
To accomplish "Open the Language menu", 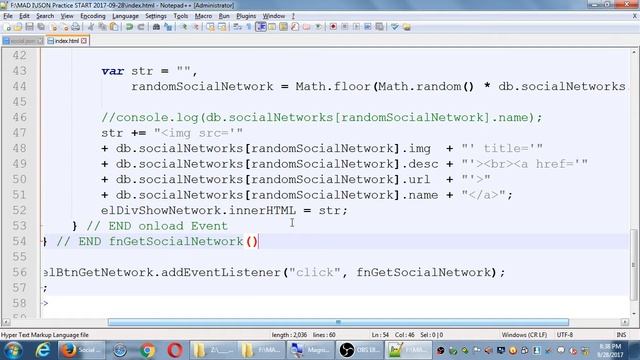I will [125, 16].
